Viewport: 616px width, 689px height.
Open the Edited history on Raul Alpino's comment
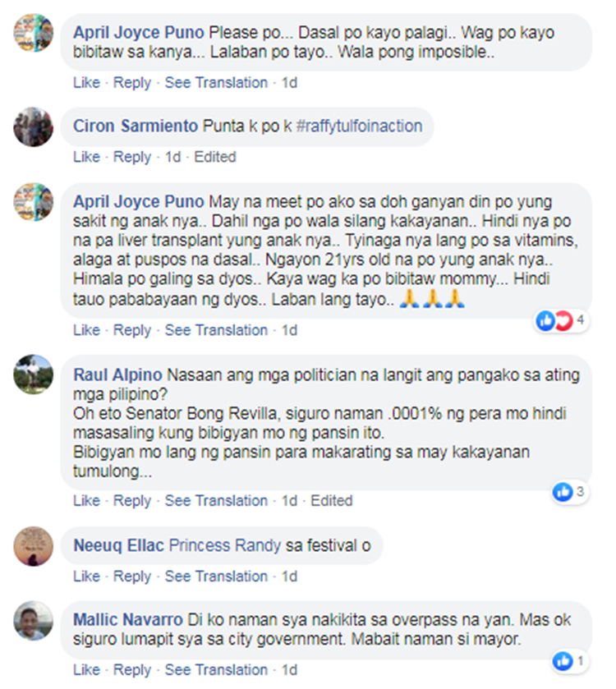coord(331,500)
